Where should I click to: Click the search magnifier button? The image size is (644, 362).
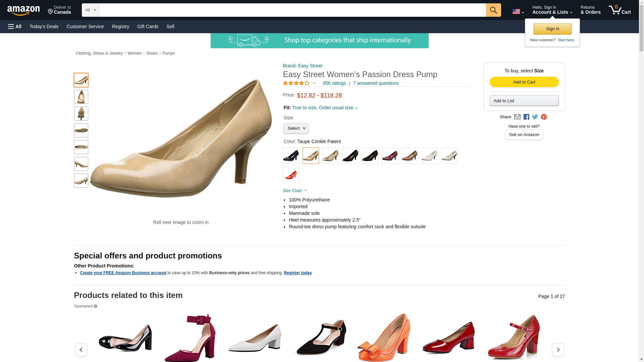click(x=493, y=10)
